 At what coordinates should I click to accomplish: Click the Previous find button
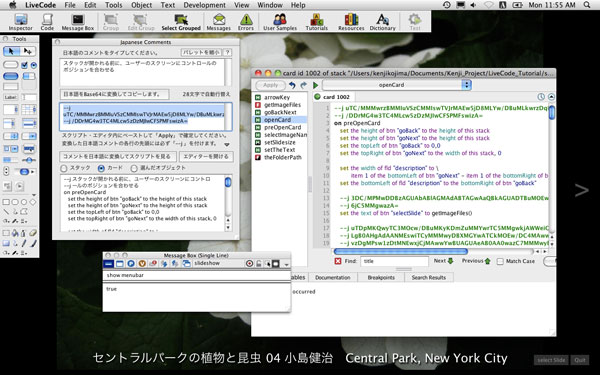(476, 261)
